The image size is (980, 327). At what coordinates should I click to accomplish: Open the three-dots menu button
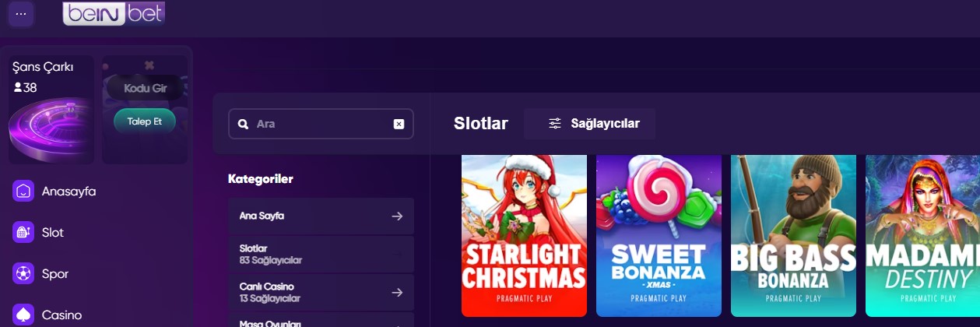tap(21, 14)
